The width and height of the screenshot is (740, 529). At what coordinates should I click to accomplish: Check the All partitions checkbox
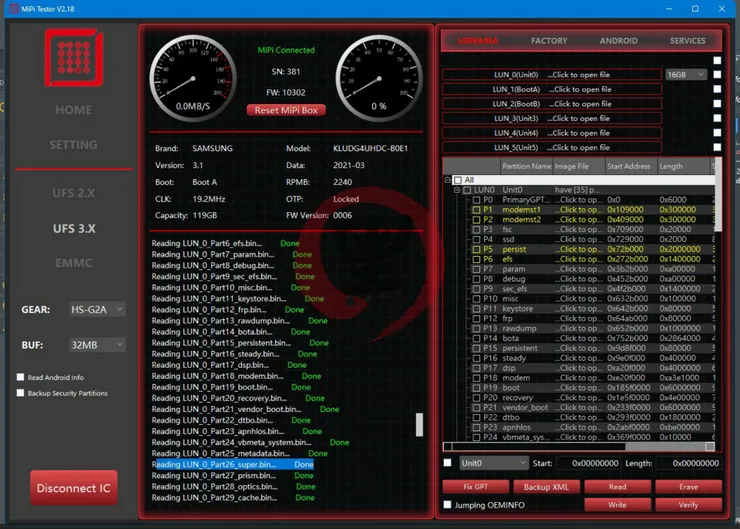pos(458,180)
